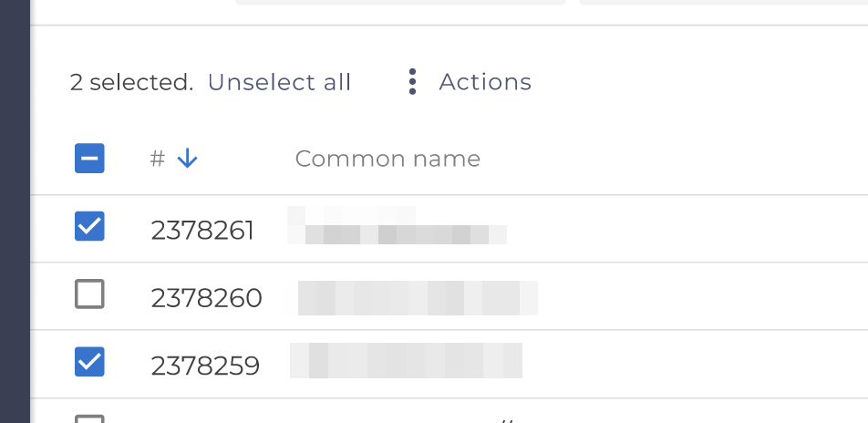Viewport: 868px width, 423px height.
Task: Sort by the # column header
Action: click(x=158, y=159)
